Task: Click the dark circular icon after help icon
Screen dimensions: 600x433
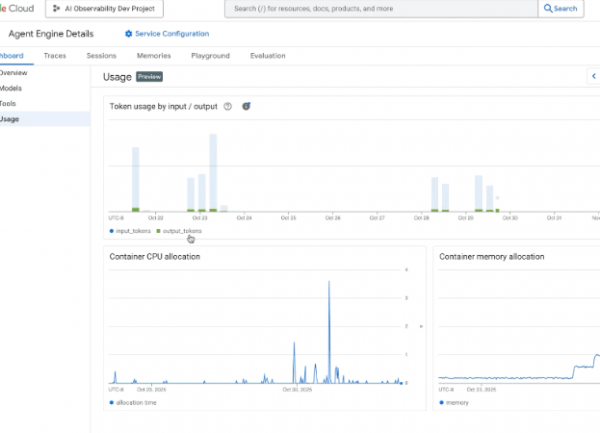Action: point(246,106)
